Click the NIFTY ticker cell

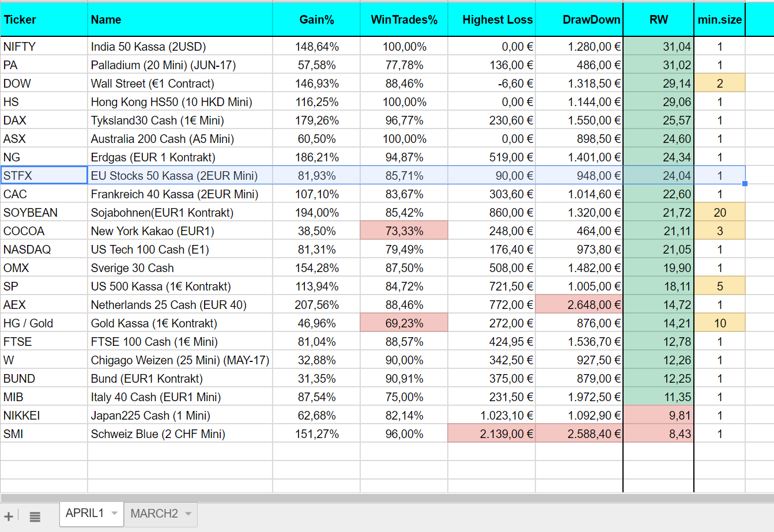(x=44, y=47)
